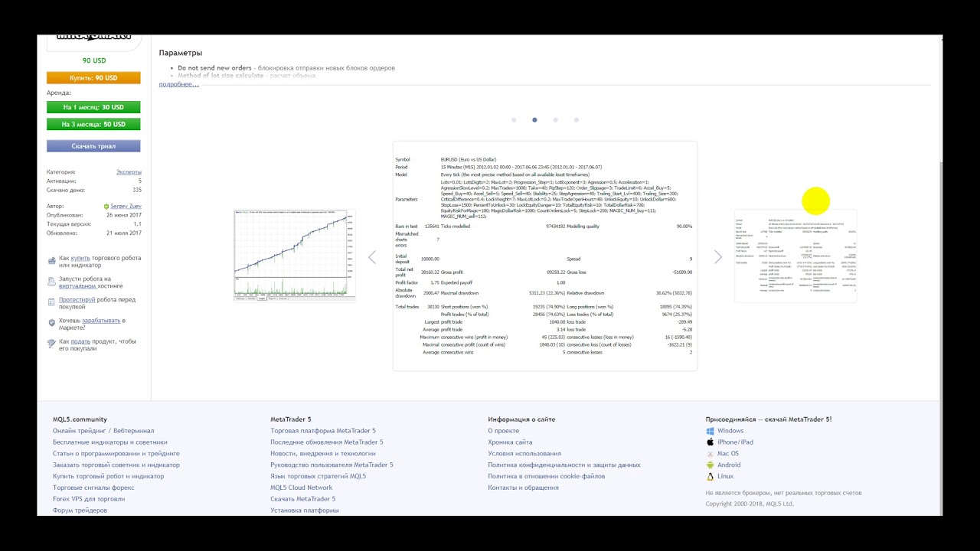
Task: Open the iPhone/iPad download link
Action: [735, 442]
